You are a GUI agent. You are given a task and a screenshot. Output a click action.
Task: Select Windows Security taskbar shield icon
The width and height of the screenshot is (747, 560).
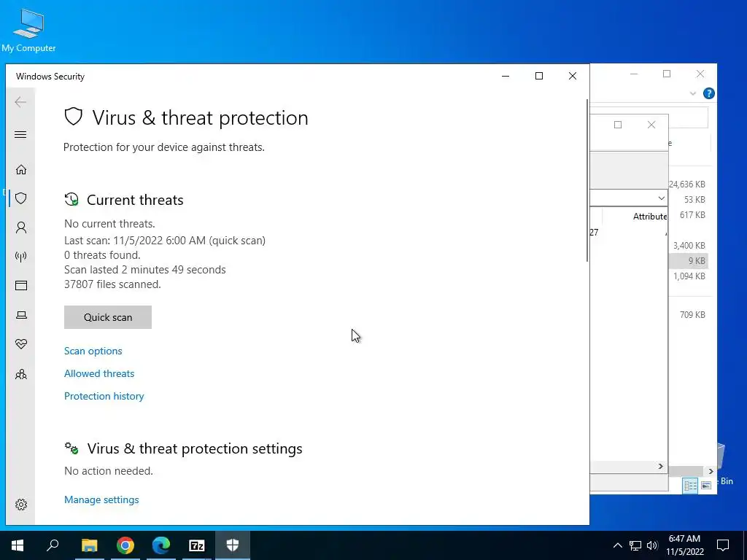(233, 545)
